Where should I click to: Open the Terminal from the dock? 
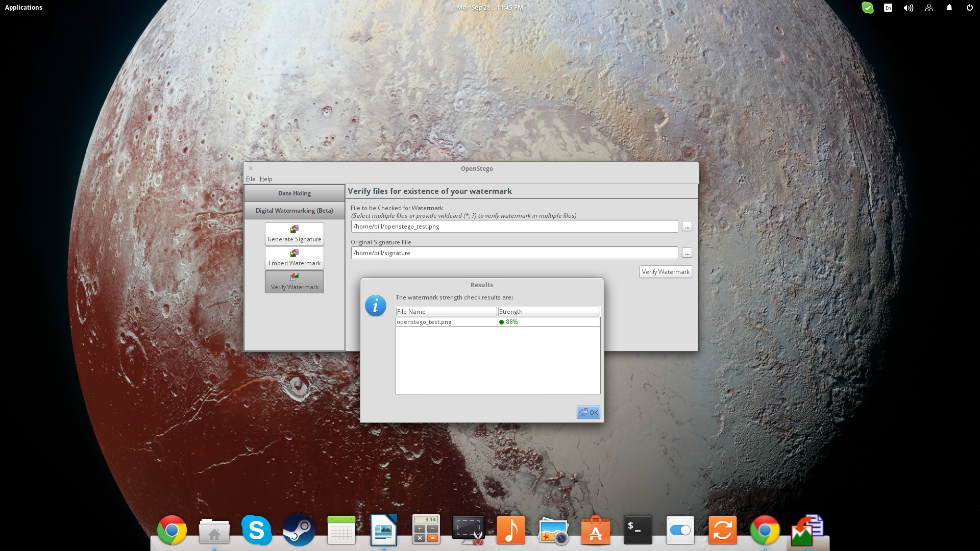[638, 530]
